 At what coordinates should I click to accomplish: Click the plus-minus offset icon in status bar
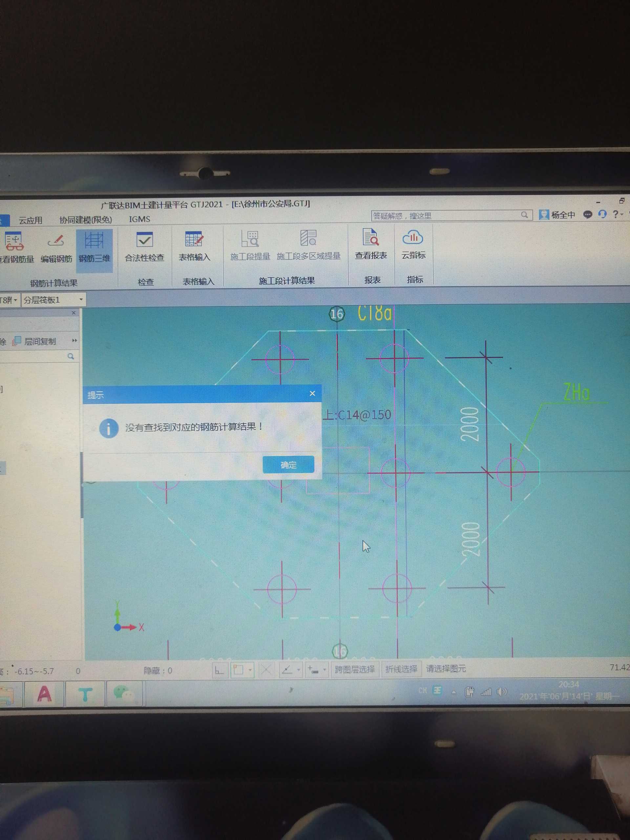pos(312,669)
